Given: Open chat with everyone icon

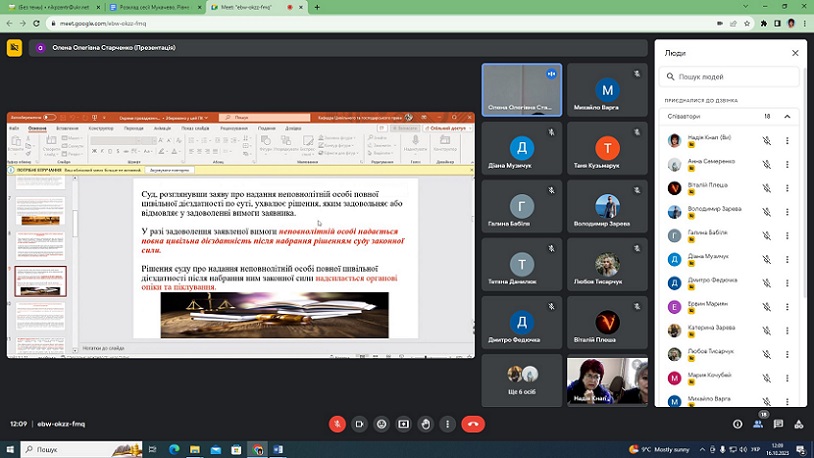Looking at the screenshot, I should (778, 424).
